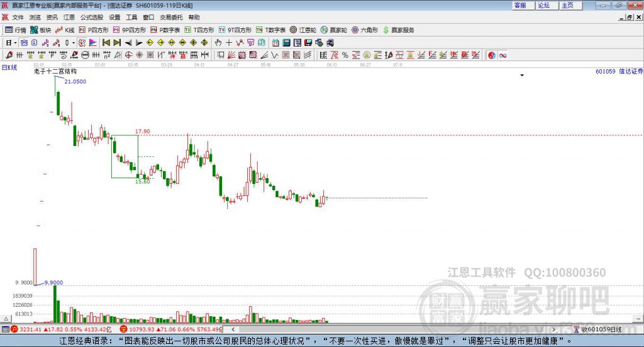Open the P数字表 tool
Screen dimensions: 644x347
(165, 30)
